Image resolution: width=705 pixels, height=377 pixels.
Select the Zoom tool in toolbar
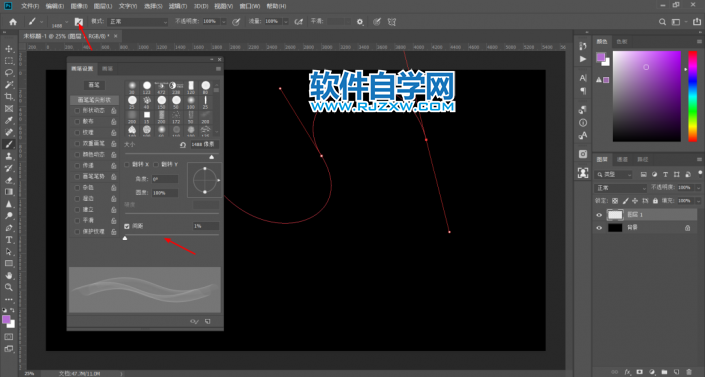(9, 287)
